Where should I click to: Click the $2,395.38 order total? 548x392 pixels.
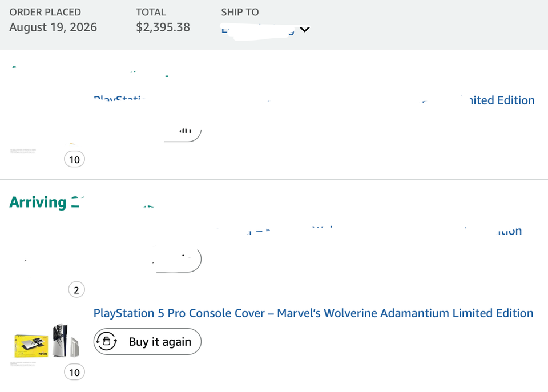(x=163, y=27)
